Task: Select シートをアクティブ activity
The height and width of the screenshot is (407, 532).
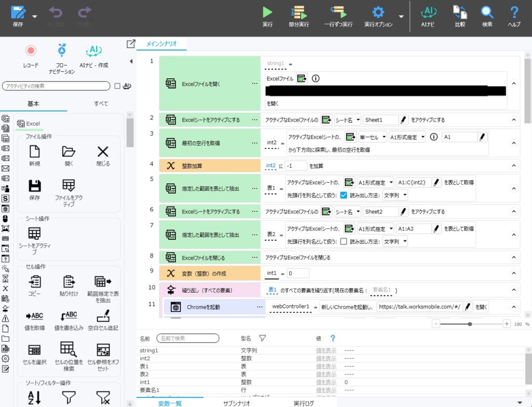Action: pos(35,240)
